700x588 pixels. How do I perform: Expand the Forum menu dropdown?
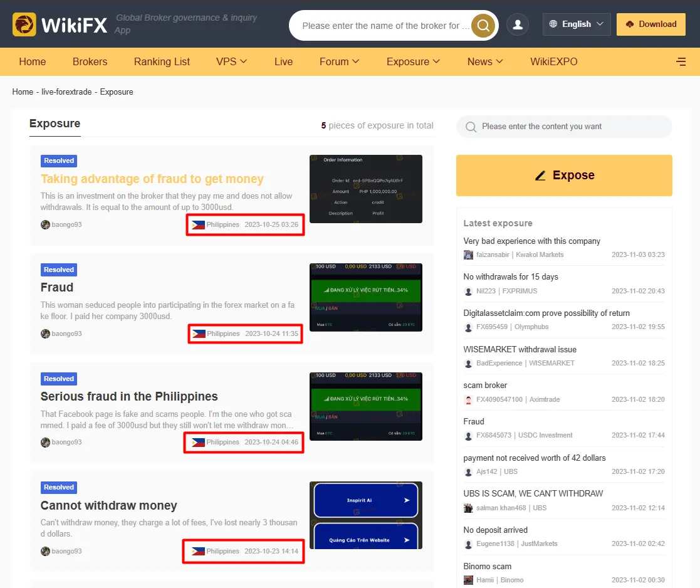pyautogui.click(x=339, y=61)
